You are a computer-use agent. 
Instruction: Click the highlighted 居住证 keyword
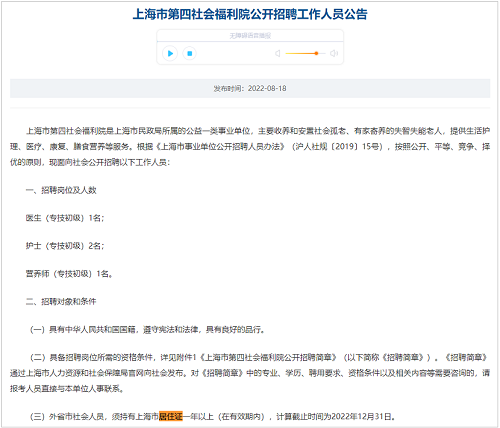coord(171,416)
